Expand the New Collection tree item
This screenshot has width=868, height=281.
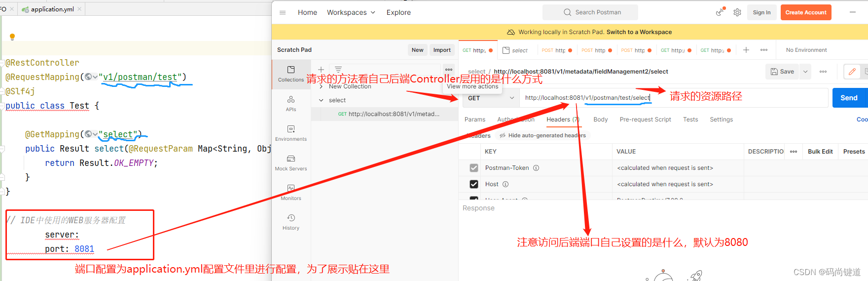click(x=321, y=86)
